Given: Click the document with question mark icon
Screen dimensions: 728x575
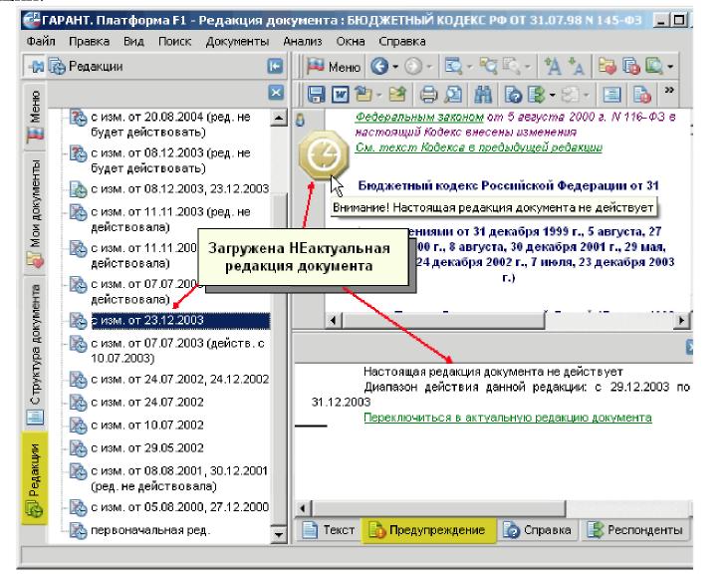Looking at the screenshot, I should 513,95.
